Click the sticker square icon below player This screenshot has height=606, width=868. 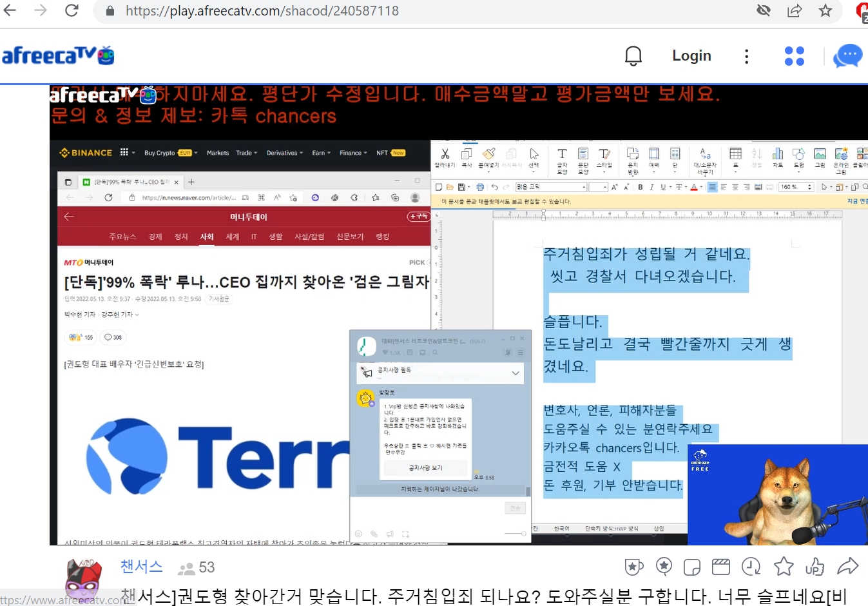[x=691, y=567]
